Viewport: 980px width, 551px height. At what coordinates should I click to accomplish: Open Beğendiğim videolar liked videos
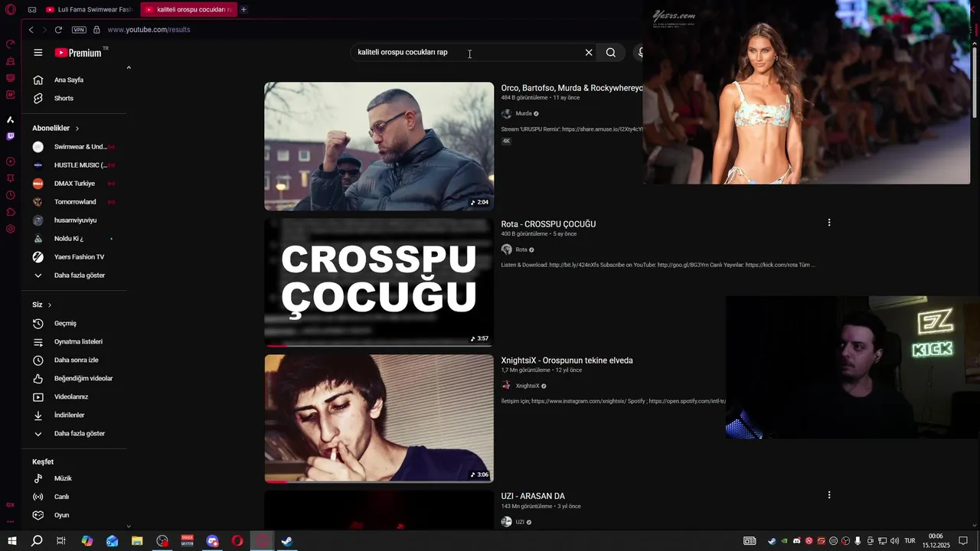(75, 379)
